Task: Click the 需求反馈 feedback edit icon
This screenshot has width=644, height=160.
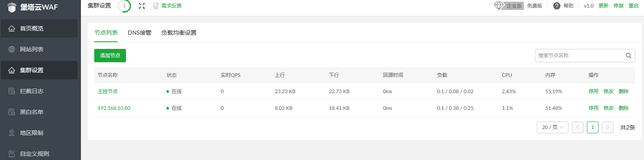Action: (156, 6)
